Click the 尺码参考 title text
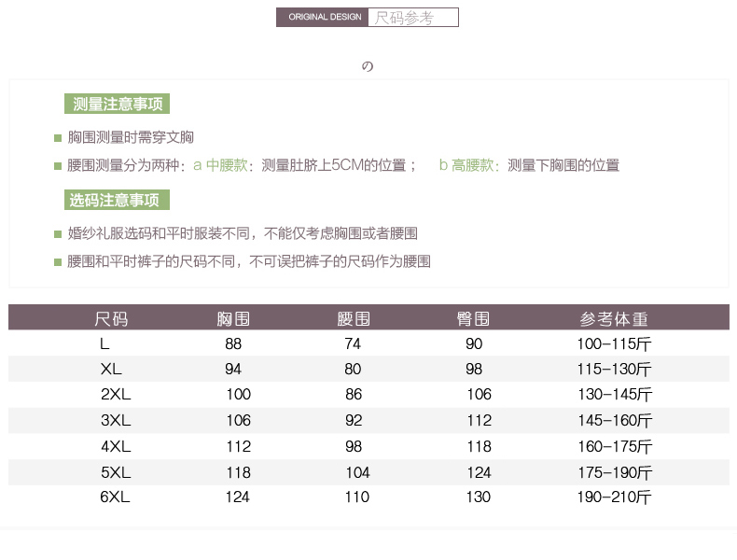 pos(404,18)
